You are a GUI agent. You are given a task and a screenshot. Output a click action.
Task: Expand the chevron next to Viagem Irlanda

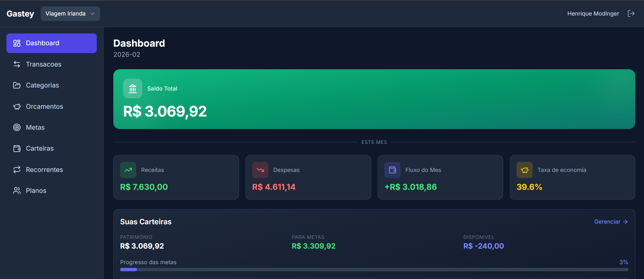pos(92,14)
